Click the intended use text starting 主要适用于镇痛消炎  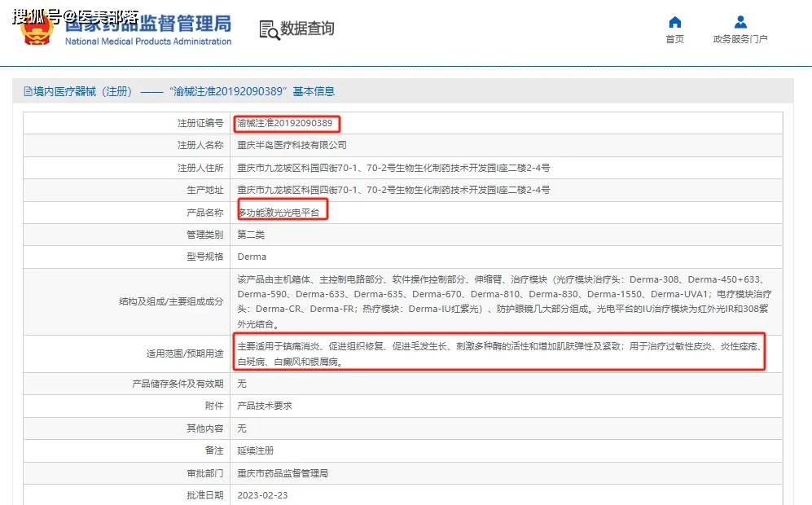499,353
